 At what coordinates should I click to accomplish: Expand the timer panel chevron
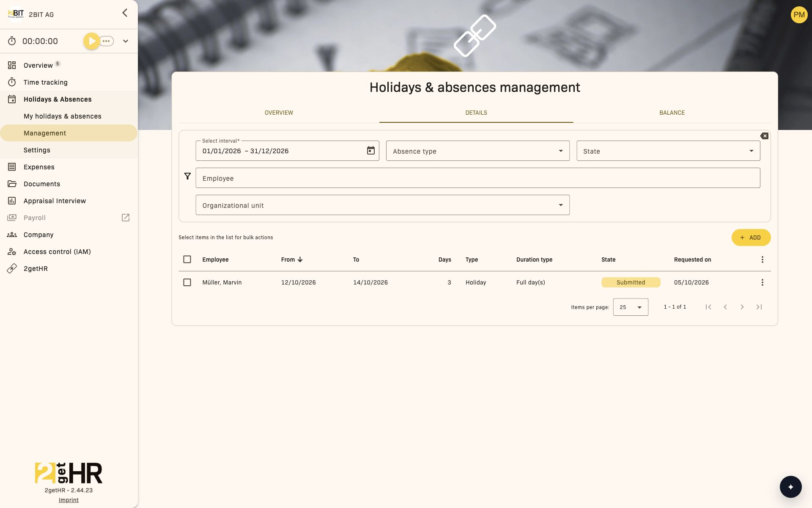(126, 41)
